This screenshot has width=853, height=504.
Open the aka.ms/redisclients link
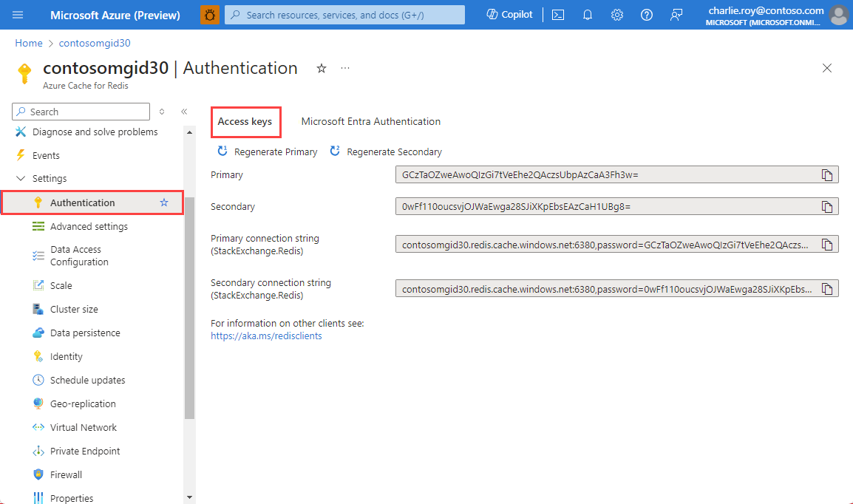click(x=266, y=336)
